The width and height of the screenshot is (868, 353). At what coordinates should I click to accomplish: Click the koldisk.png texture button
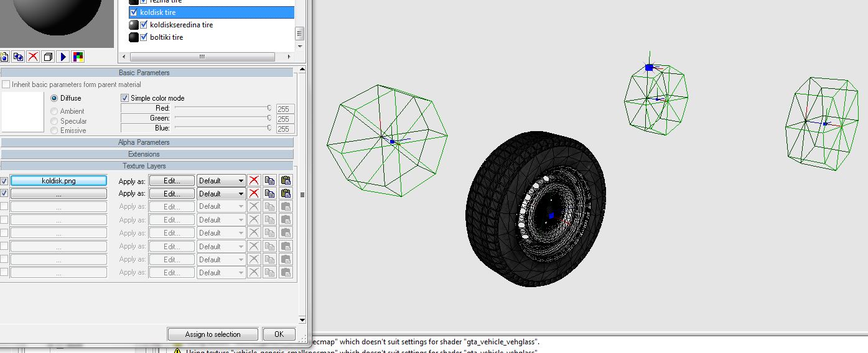click(x=58, y=181)
